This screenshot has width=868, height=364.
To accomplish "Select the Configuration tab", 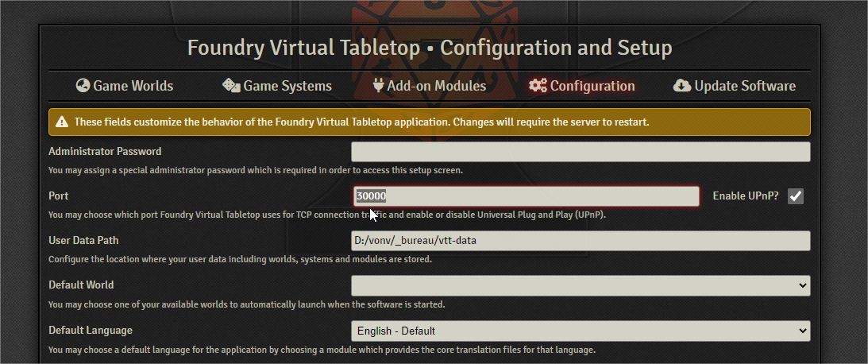I will [x=581, y=86].
